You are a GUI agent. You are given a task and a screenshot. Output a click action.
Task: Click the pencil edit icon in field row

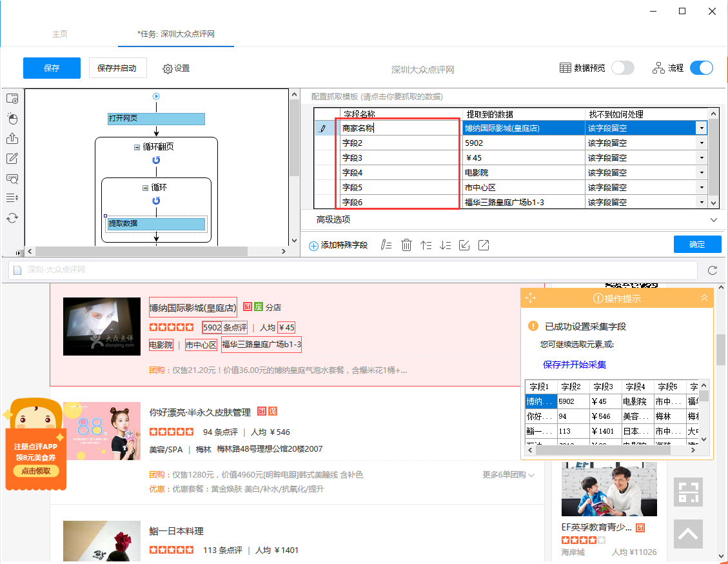pos(322,128)
